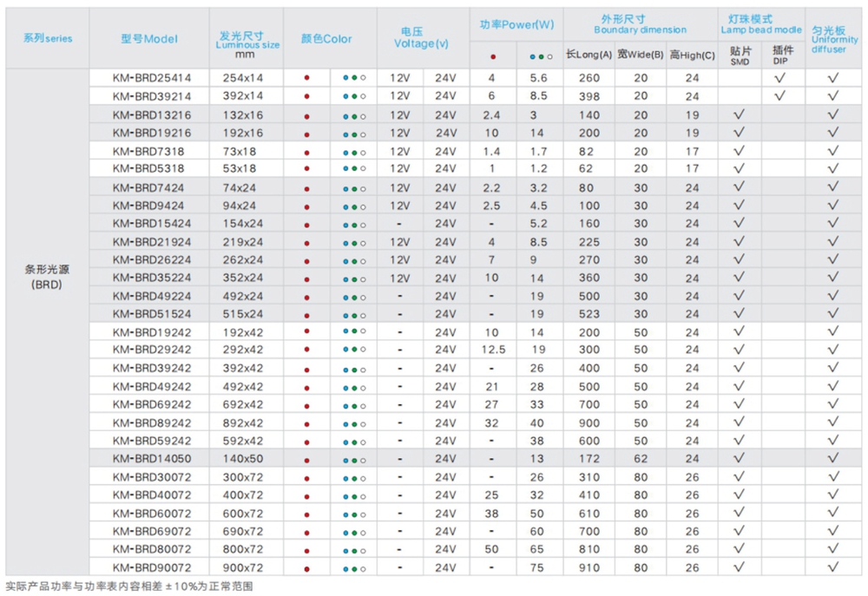Viewport: 868px width, 596px height.
Task: Select the tri-color dots in the KM-BRD19242 row
Action: [353, 332]
